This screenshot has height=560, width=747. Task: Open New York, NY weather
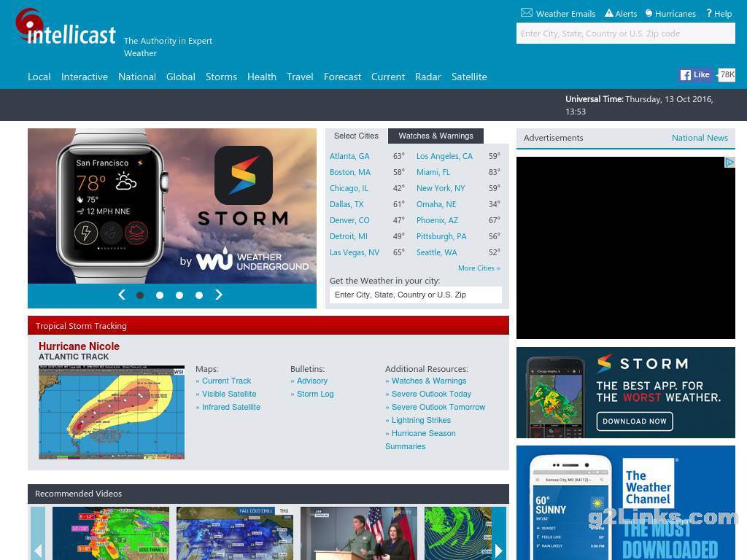pos(440,189)
